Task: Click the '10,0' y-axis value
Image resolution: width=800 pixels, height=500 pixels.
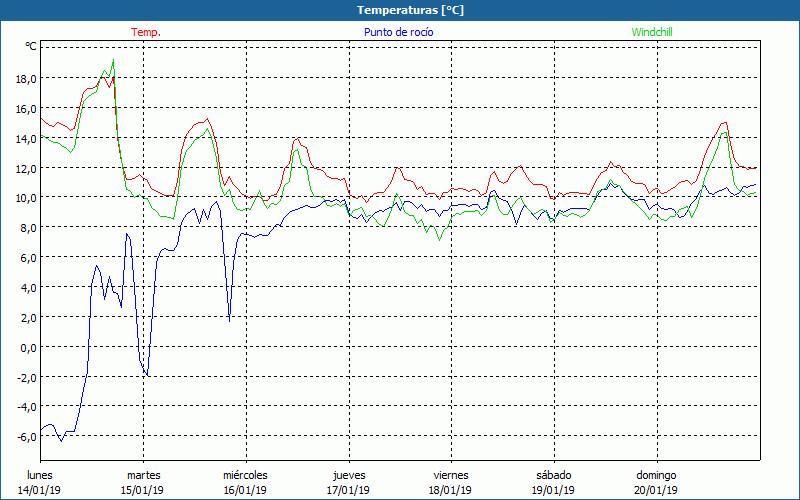Action: (x=27, y=197)
